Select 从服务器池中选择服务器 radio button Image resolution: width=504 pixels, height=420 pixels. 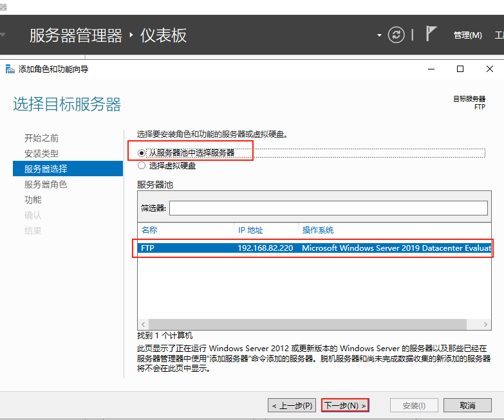(x=142, y=153)
